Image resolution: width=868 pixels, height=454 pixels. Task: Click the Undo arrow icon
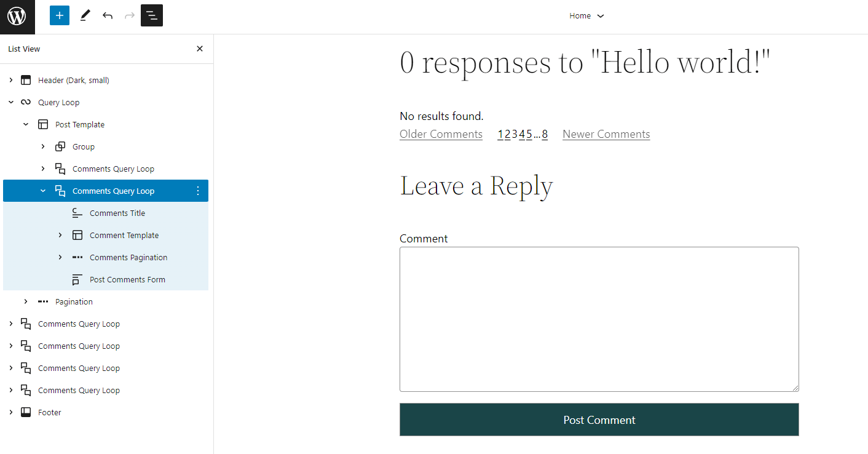[x=108, y=15]
